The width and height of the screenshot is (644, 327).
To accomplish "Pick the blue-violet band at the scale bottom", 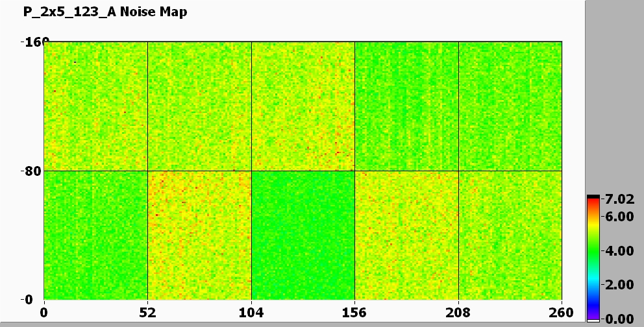I will click(593, 310).
